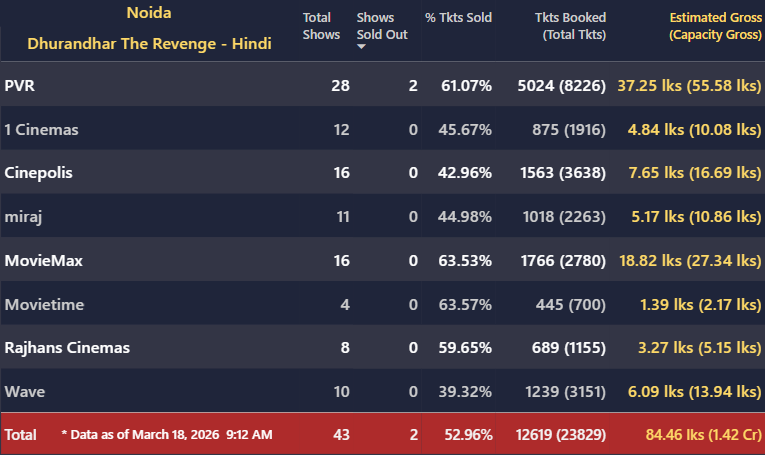Viewport: 765px width, 455px height.
Task: Click Wave total shows value 10
Action: [342, 392]
